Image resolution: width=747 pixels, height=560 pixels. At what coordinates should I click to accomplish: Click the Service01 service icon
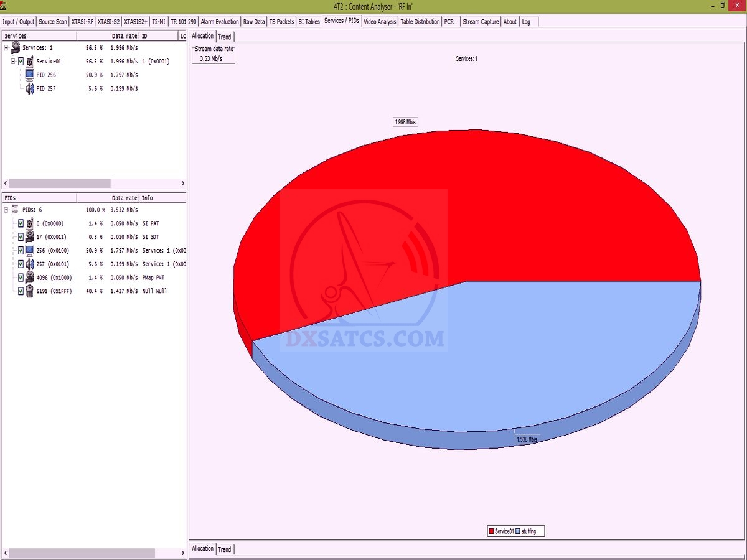coord(29,62)
